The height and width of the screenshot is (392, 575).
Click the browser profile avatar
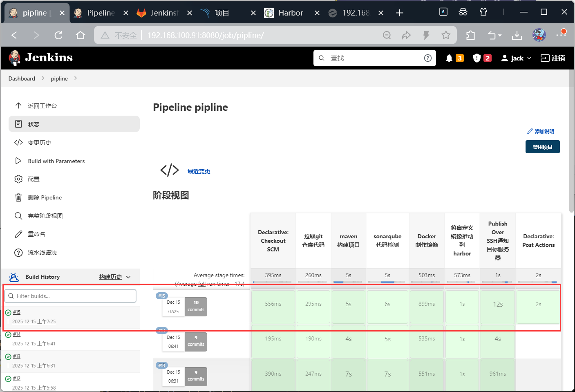tap(539, 35)
